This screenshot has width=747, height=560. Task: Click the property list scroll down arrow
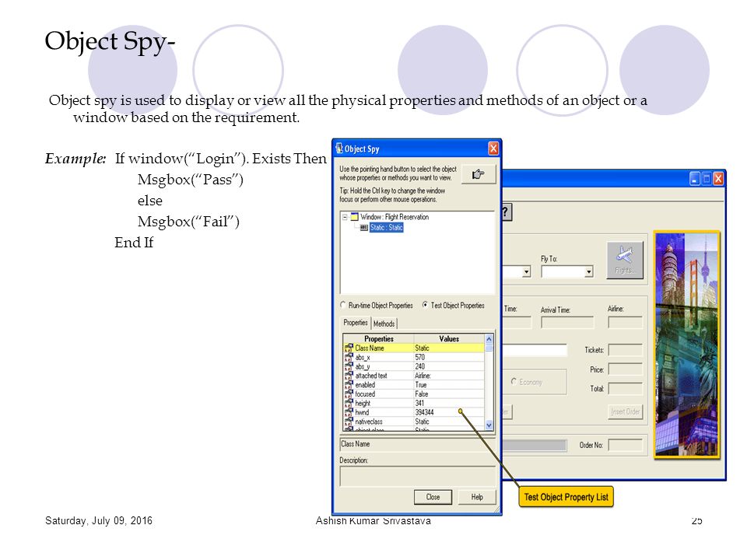click(x=489, y=425)
